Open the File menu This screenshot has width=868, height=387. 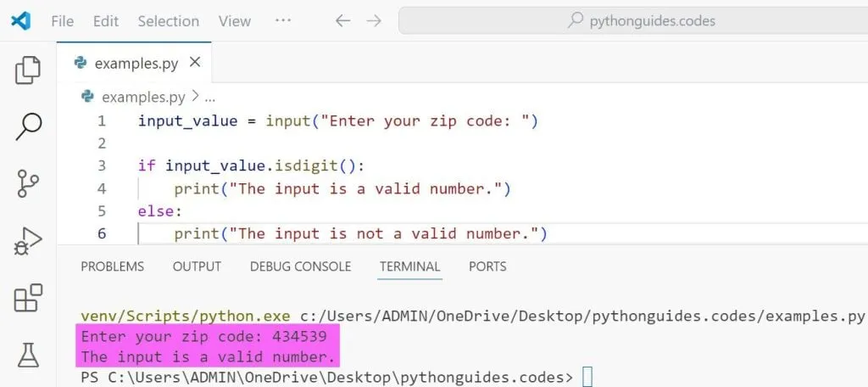pos(62,20)
